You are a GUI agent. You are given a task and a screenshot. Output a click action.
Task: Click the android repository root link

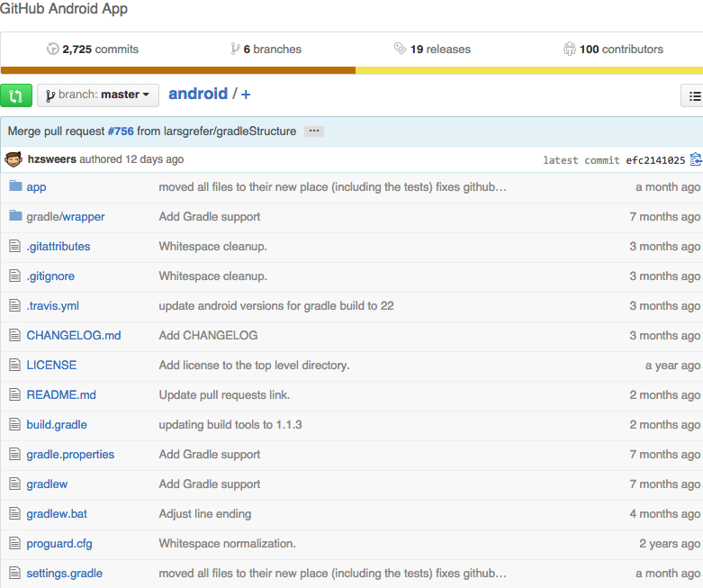tap(198, 94)
